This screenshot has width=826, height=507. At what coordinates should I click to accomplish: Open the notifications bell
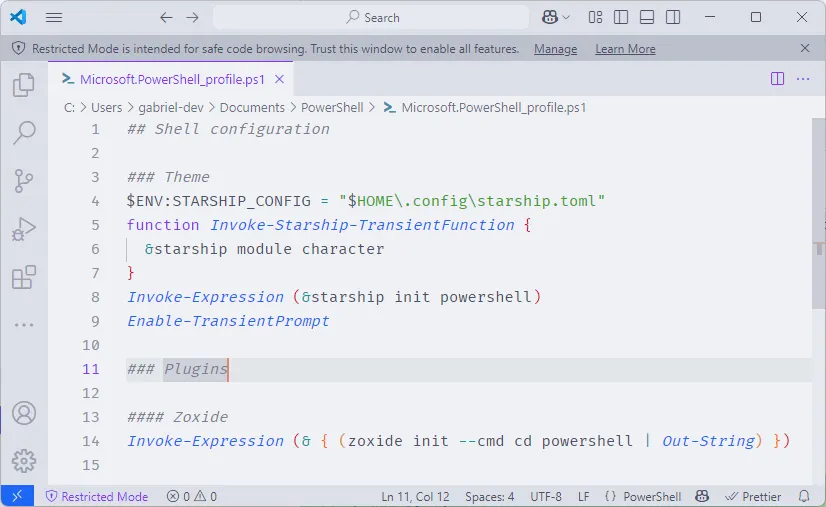pos(804,496)
